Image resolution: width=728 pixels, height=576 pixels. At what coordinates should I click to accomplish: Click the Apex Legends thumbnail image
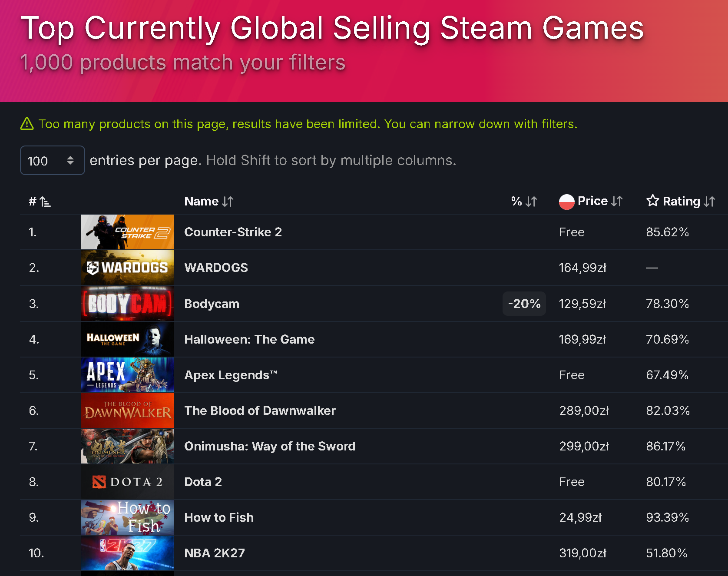coord(127,375)
